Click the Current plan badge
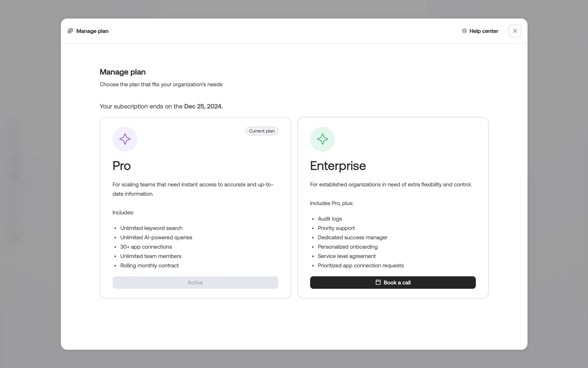The image size is (588, 368). coord(262,131)
